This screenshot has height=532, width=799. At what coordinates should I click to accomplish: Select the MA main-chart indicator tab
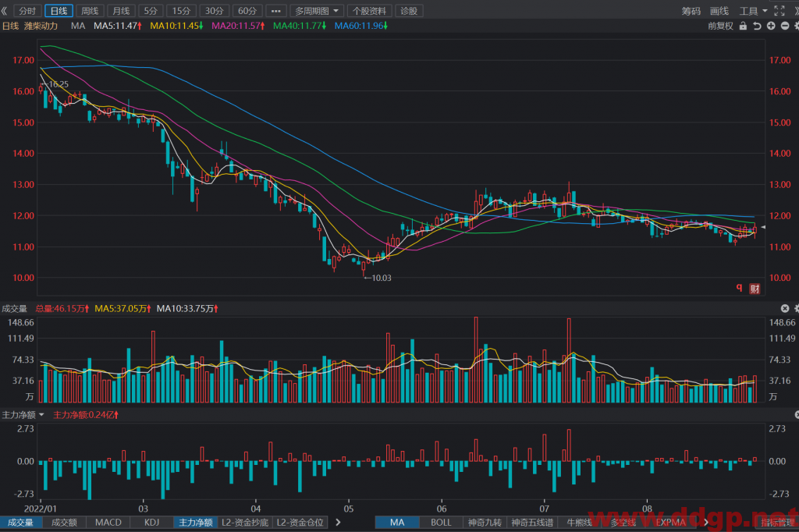point(397,523)
